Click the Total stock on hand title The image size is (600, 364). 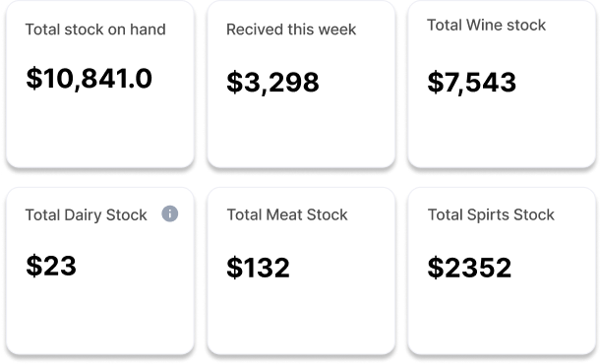click(x=95, y=30)
